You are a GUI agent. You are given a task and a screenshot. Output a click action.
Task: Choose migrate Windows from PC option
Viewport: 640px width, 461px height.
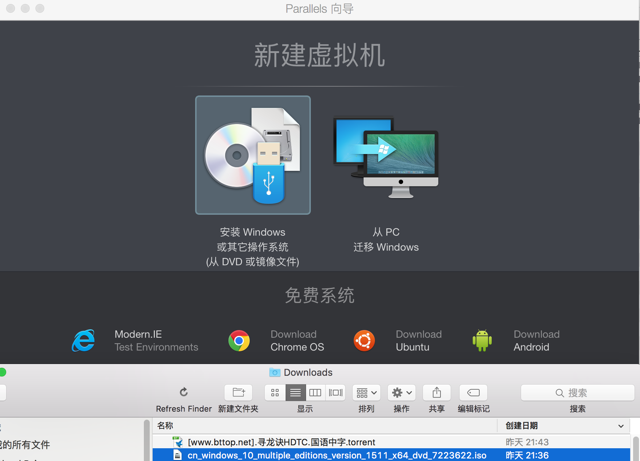[386, 158]
